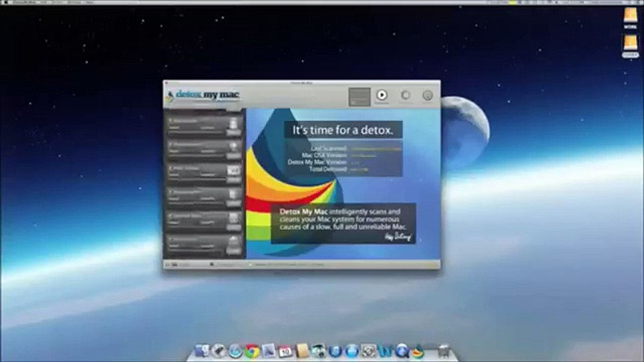Toggle the checkbox on the fourth scan category row
The image size is (644, 362).
coord(171,192)
